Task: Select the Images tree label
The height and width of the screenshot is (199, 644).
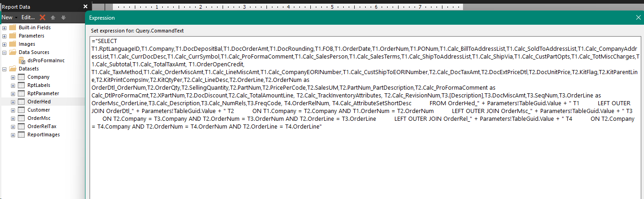Action: pyautogui.click(x=27, y=44)
